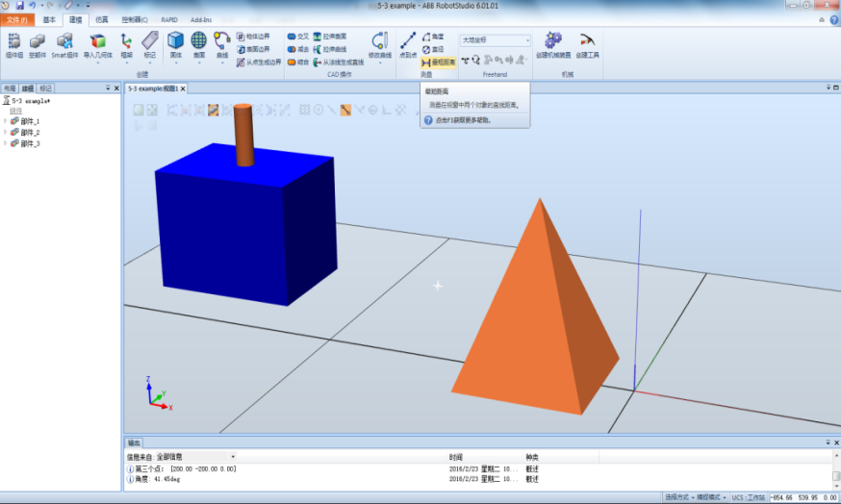
Task: Switch to the 仿真 simulation ribbon tab
Action: coord(101,20)
